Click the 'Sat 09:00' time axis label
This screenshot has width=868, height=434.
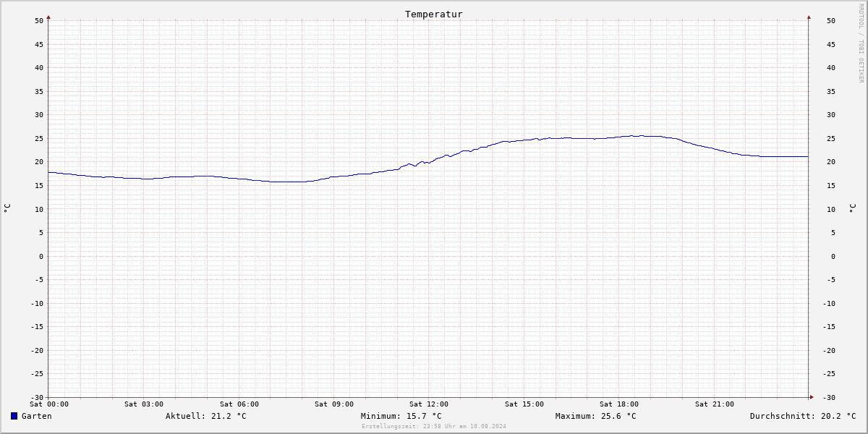pyautogui.click(x=334, y=404)
